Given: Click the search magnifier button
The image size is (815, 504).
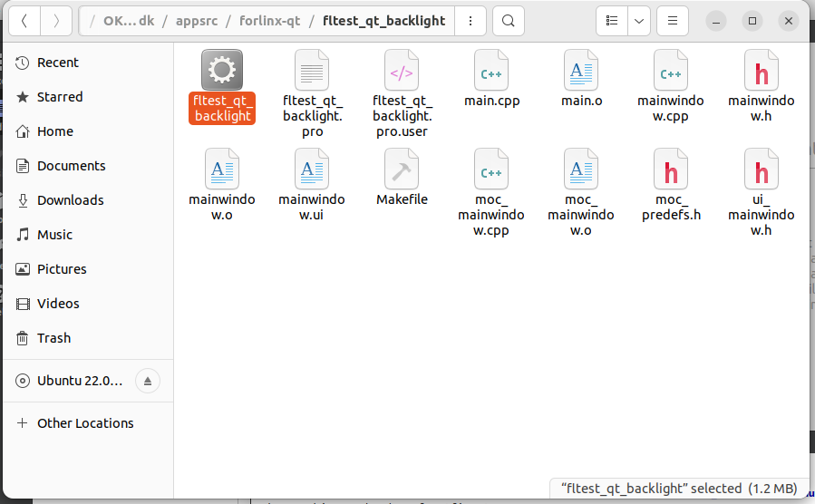Looking at the screenshot, I should [x=509, y=20].
